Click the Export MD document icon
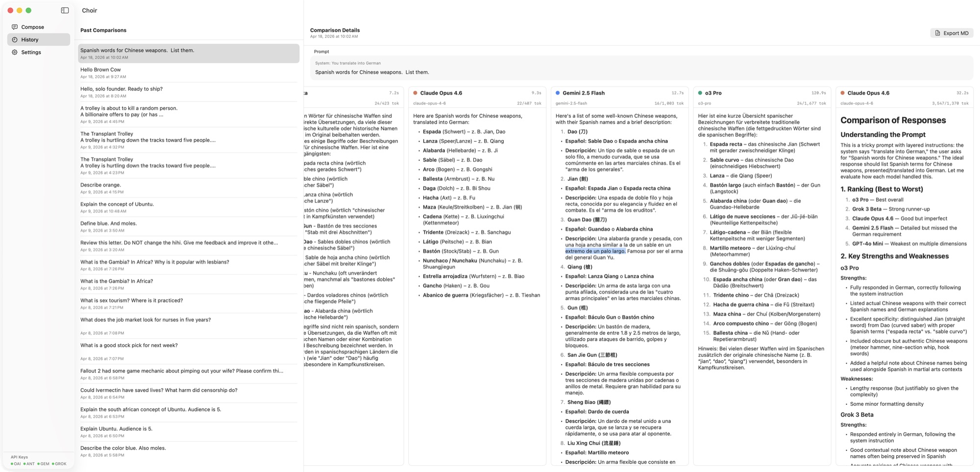Viewport: 980px width, 472px height. 937,33
